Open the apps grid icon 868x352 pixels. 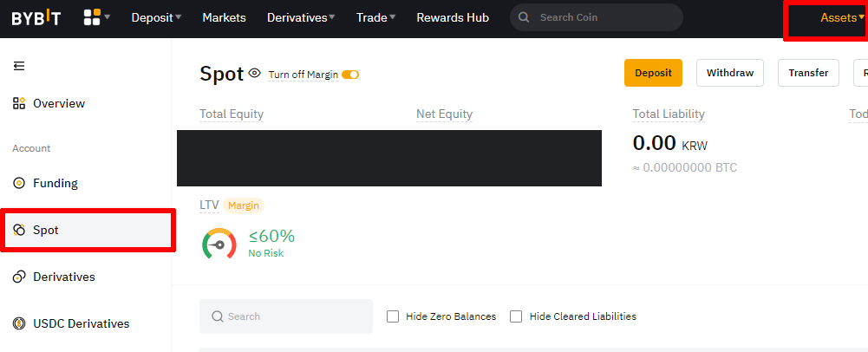point(92,17)
